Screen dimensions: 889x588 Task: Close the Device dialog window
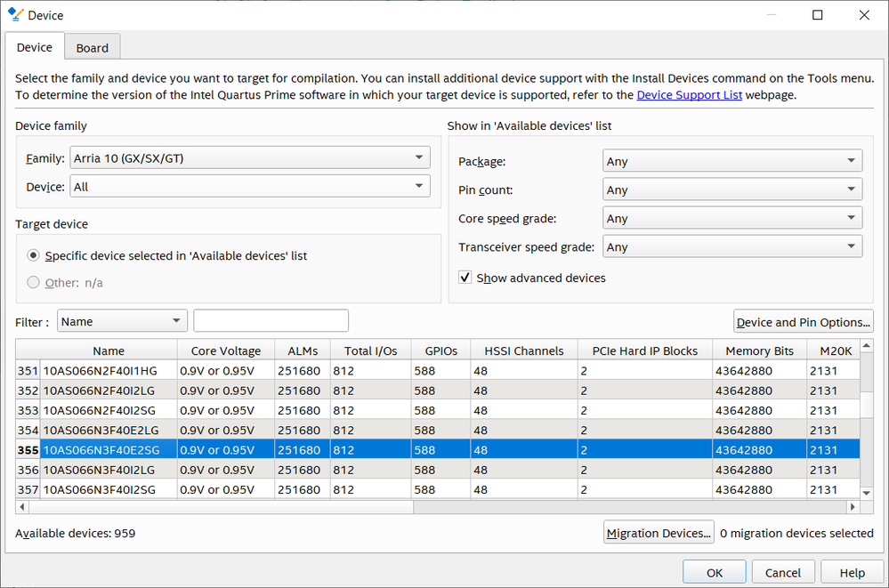[864, 15]
